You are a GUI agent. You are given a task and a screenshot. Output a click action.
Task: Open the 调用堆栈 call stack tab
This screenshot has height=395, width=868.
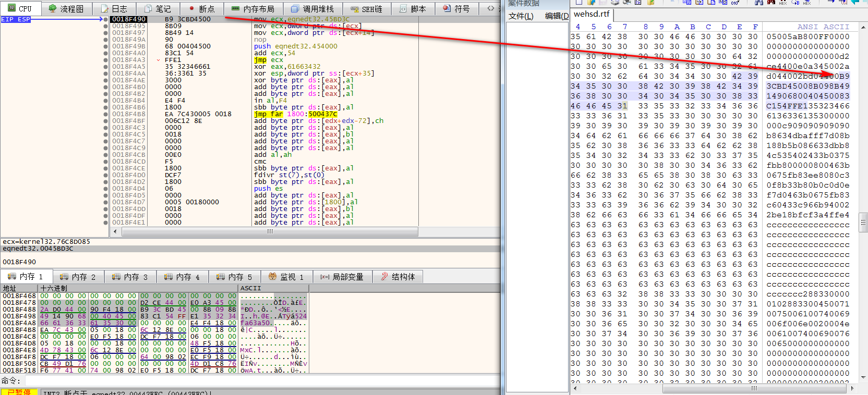(312, 9)
